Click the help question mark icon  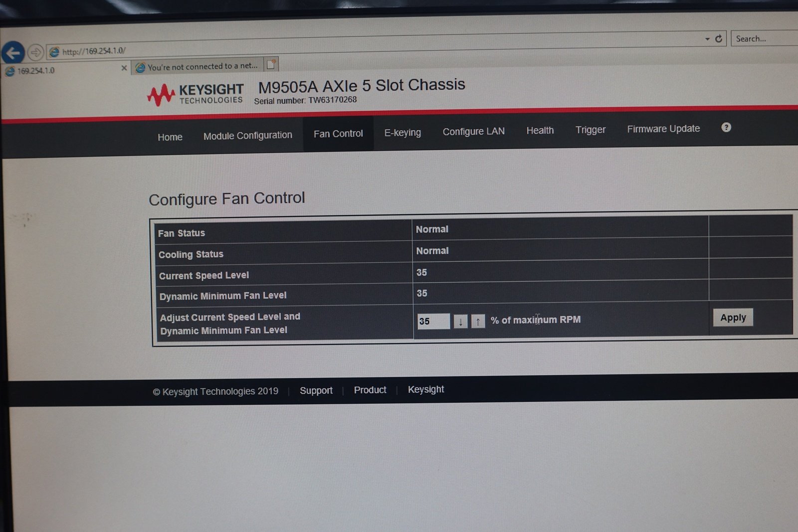coord(726,127)
